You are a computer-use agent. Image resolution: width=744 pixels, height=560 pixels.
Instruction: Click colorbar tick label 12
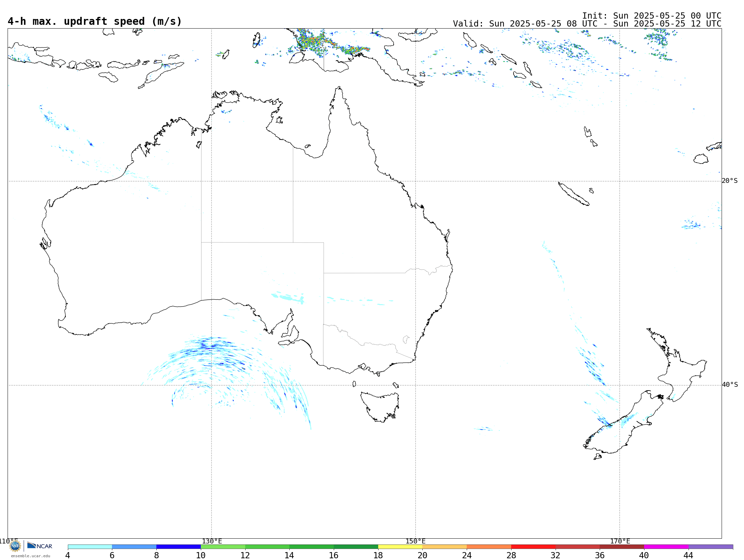click(245, 556)
